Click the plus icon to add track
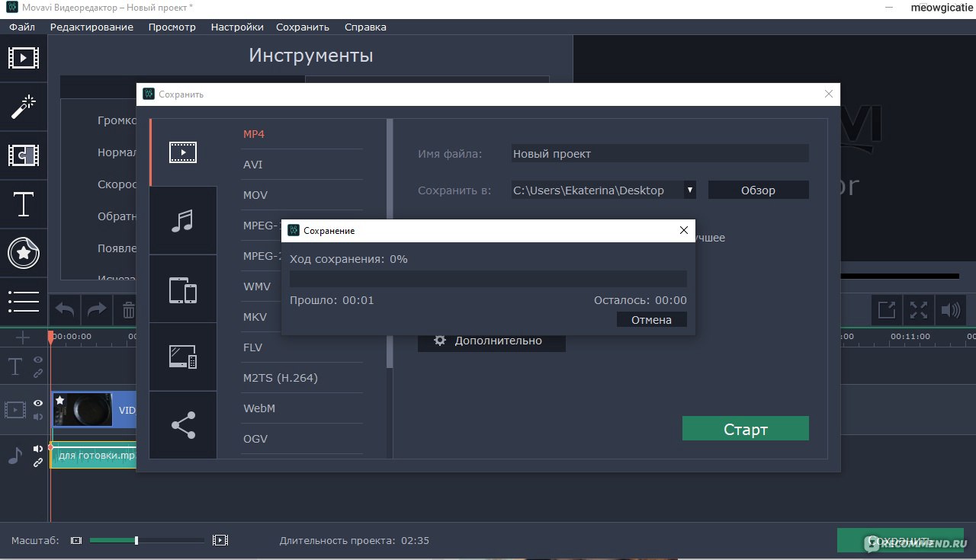 [23, 337]
